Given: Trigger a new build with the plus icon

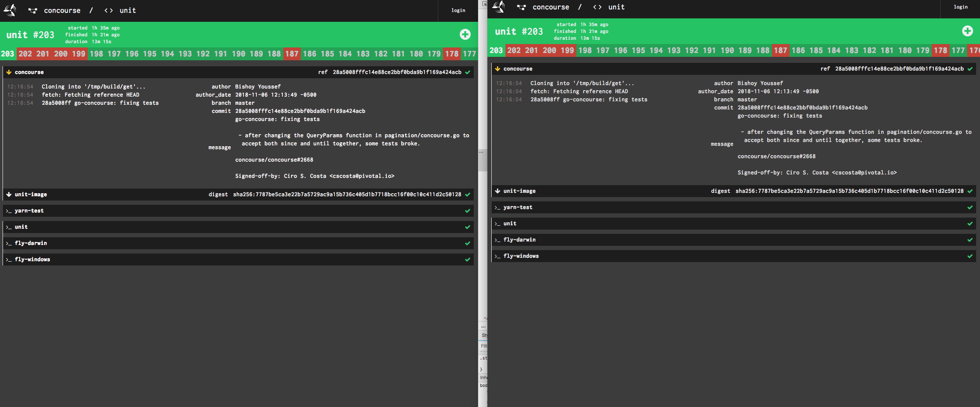Looking at the screenshot, I should 465,34.
